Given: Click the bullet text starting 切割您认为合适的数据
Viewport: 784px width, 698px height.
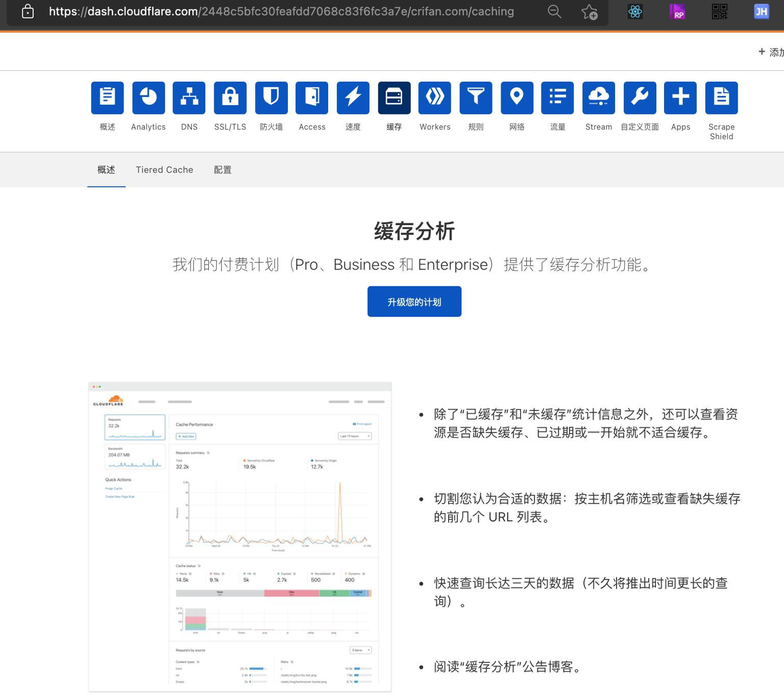Looking at the screenshot, I should (x=587, y=508).
